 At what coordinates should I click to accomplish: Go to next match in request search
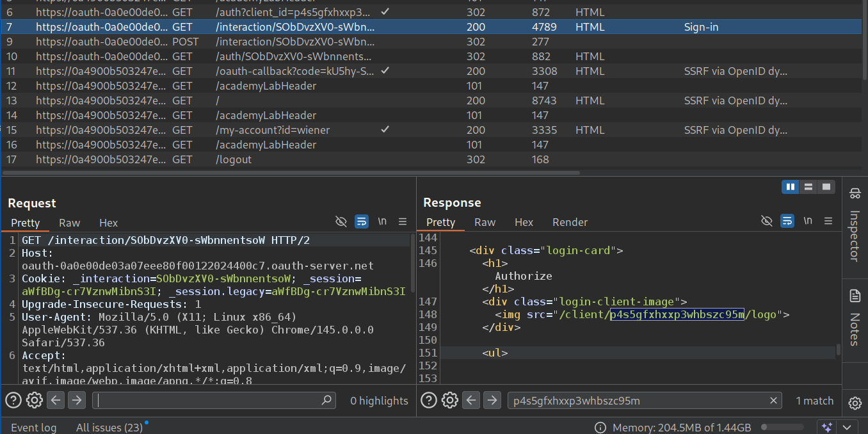tap(77, 401)
